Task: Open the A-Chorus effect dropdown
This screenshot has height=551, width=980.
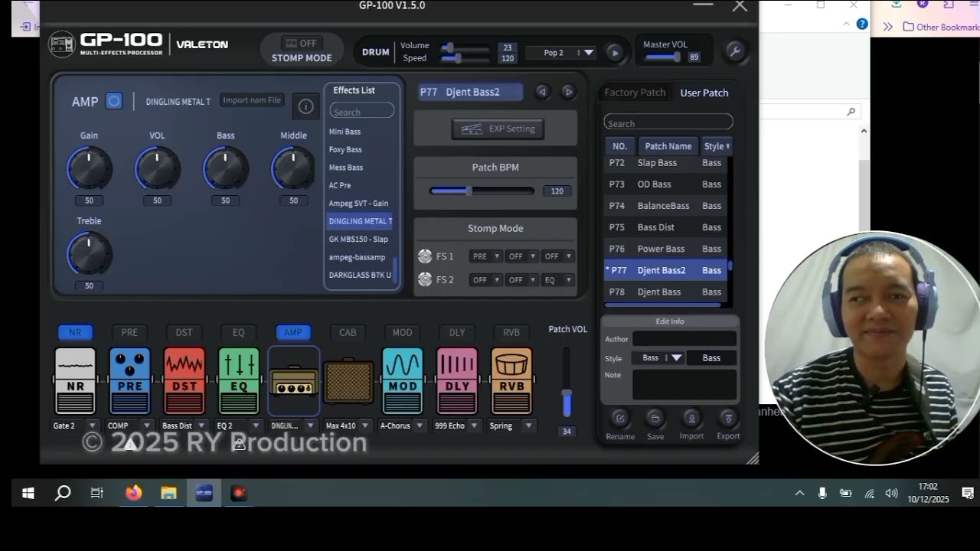Action: (403, 425)
